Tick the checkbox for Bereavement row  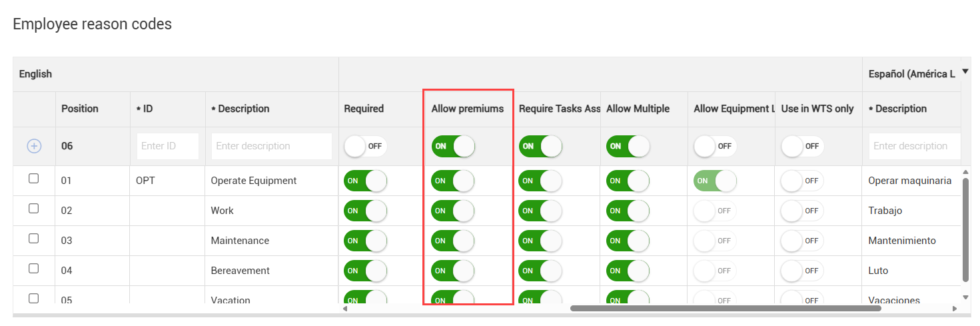pos(34,269)
